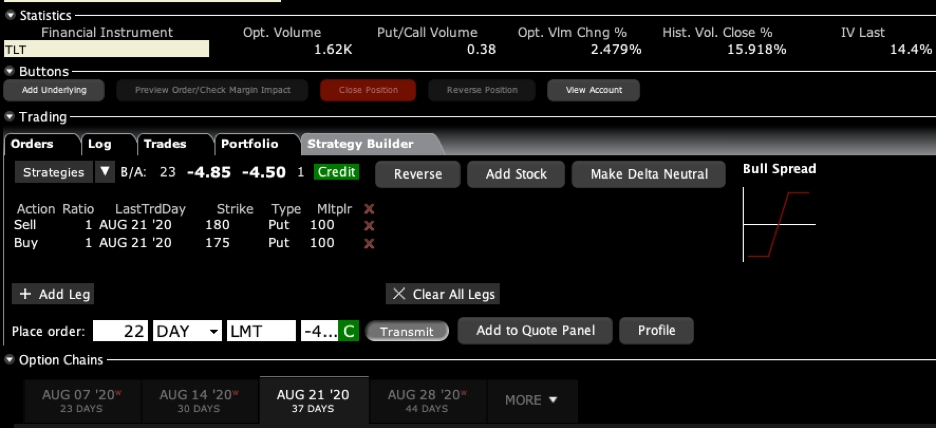Remove the Buy 175 Put leg
Screen dimensions: 936x428
368,243
